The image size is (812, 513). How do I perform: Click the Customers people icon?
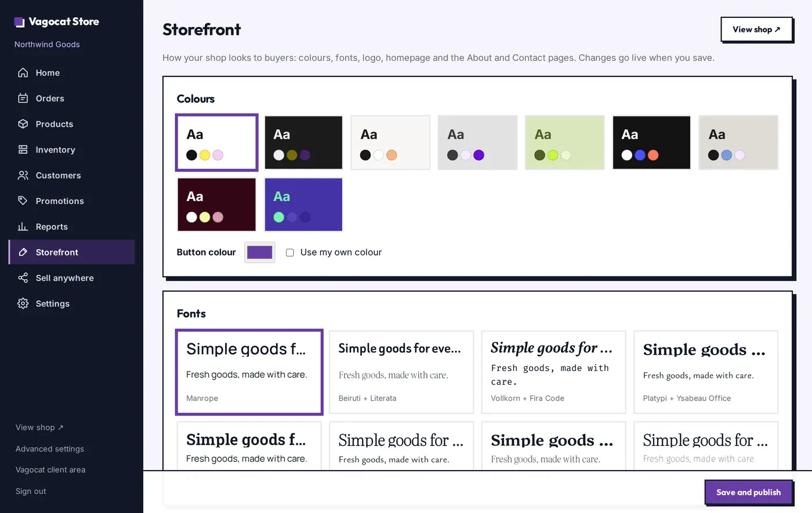click(x=23, y=175)
